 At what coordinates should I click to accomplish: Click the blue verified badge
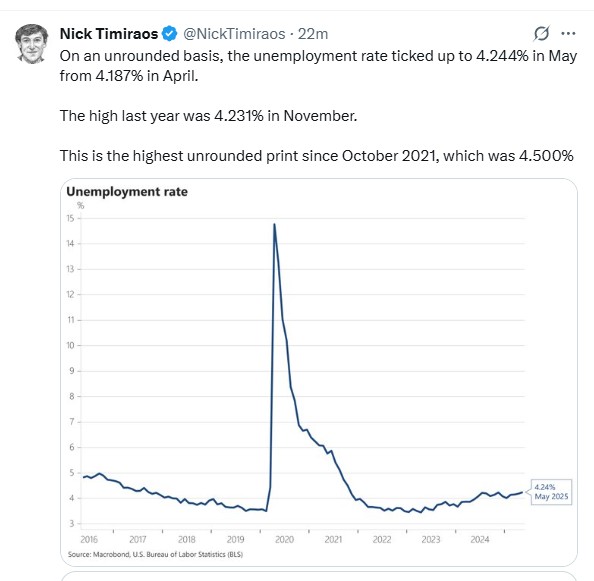click(x=169, y=34)
